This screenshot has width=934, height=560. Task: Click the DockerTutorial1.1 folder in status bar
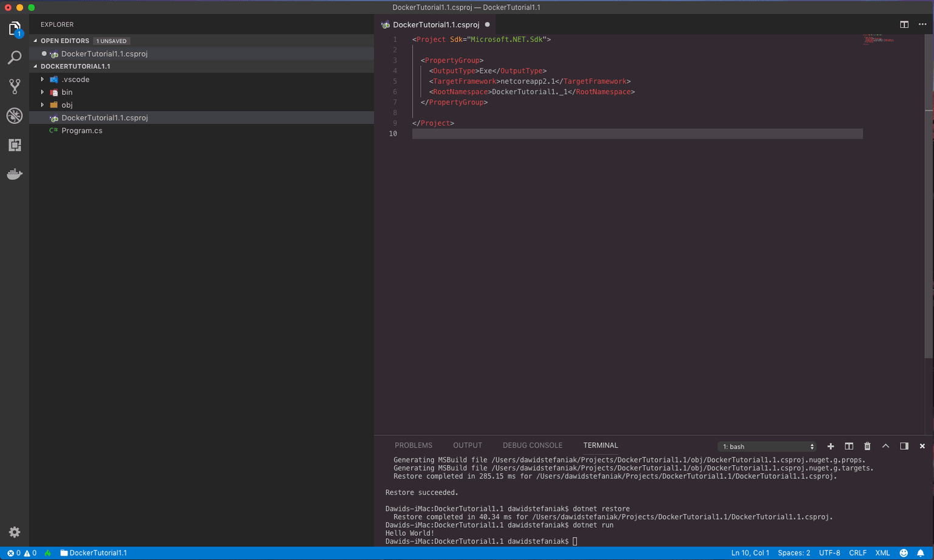click(94, 553)
